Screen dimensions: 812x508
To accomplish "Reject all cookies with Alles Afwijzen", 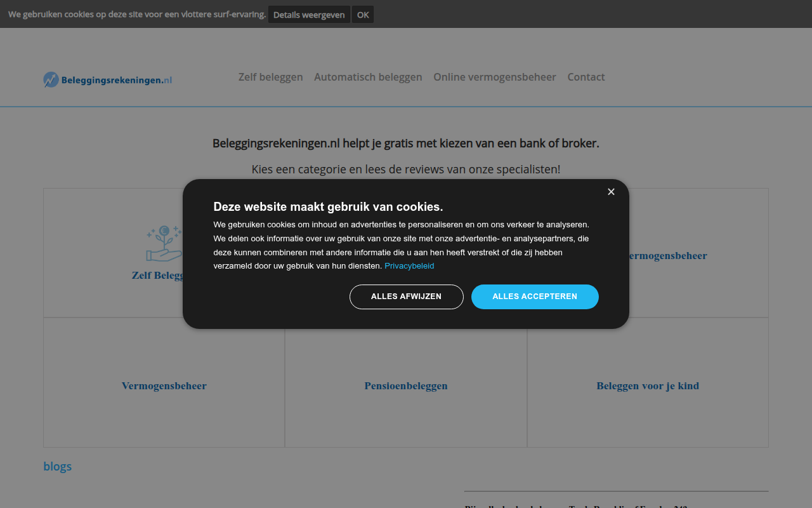I will (407, 297).
